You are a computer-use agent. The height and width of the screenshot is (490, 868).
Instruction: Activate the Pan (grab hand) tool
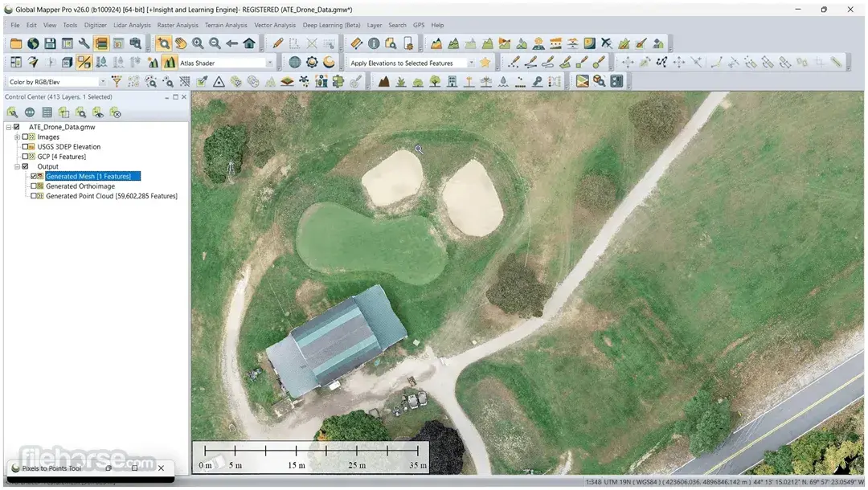click(182, 43)
